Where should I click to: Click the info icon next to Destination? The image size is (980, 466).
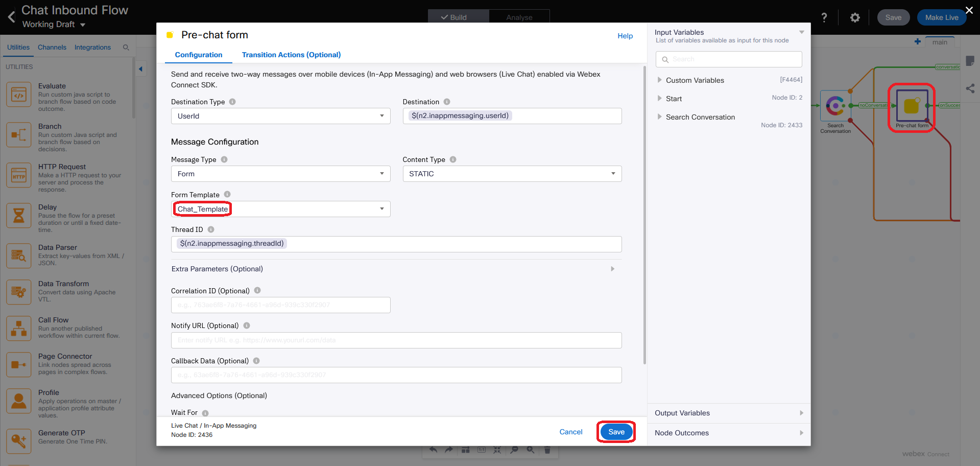pos(447,102)
